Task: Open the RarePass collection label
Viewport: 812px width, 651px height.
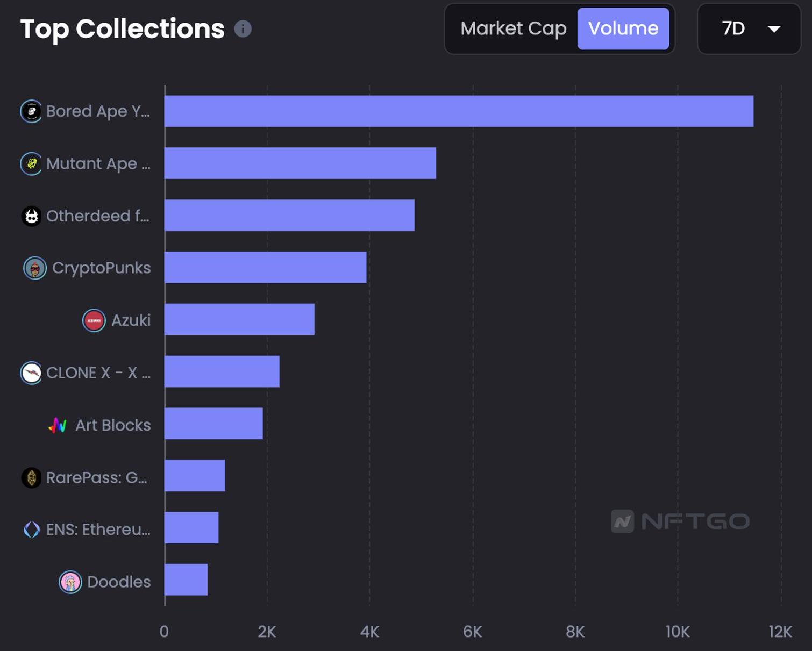Action: click(97, 477)
